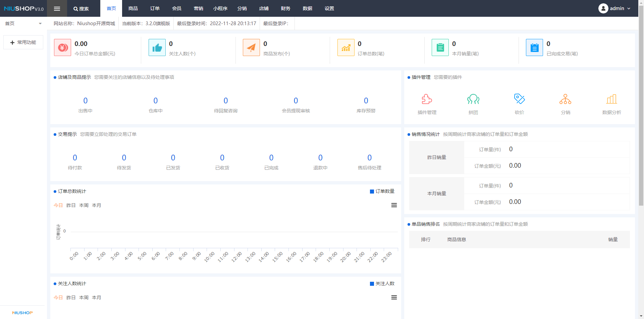644x319 pixels.
Task: Open the 营销 top navigation tab
Action: click(198, 8)
